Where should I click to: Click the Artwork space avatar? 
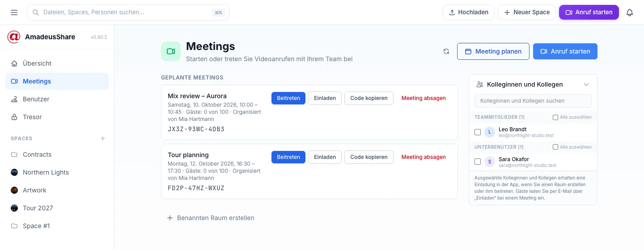pos(14,190)
